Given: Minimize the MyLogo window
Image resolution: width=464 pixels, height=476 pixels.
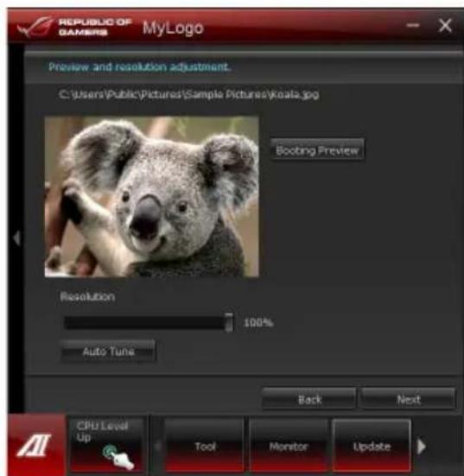Looking at the screenshot, I should [x=413, y=26].
